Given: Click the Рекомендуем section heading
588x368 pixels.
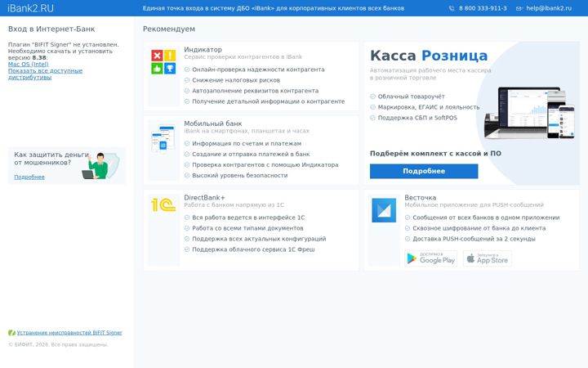Looking at the screenshot, I should 169,29.
